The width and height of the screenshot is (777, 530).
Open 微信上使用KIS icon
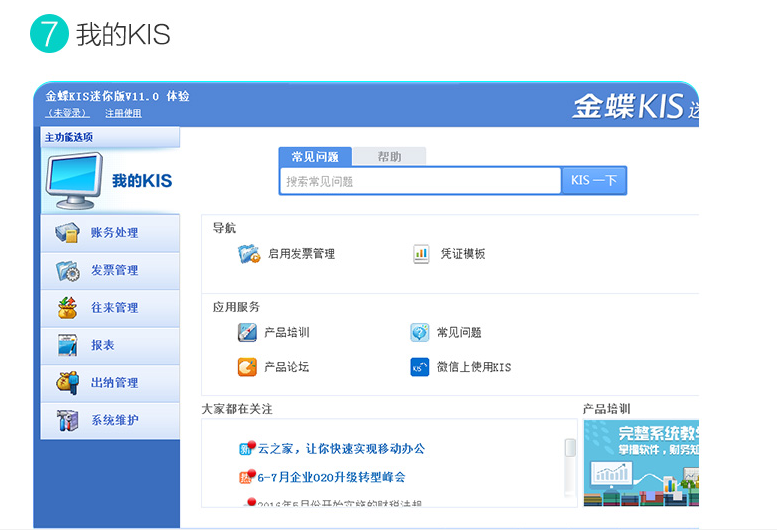[420, 367]
